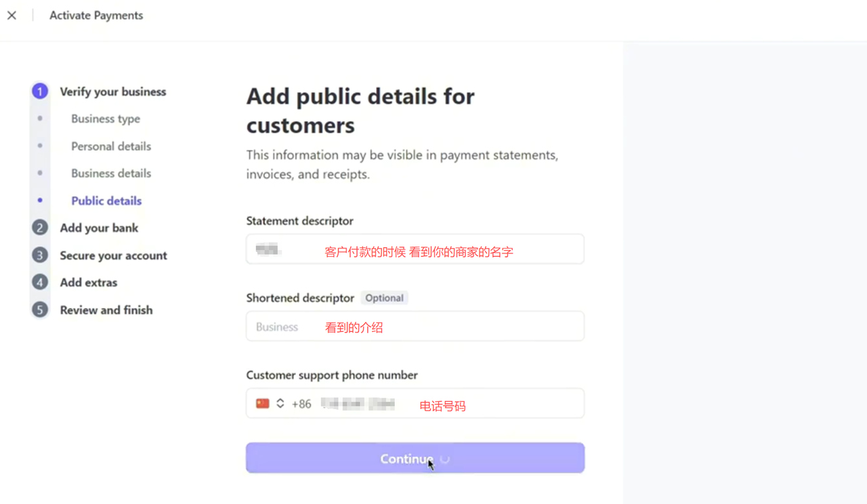Image resolution: width=867 pixels, height=504 pixels.
Task: Click the step 2 circle icon
Action: (x=40, y=228)
